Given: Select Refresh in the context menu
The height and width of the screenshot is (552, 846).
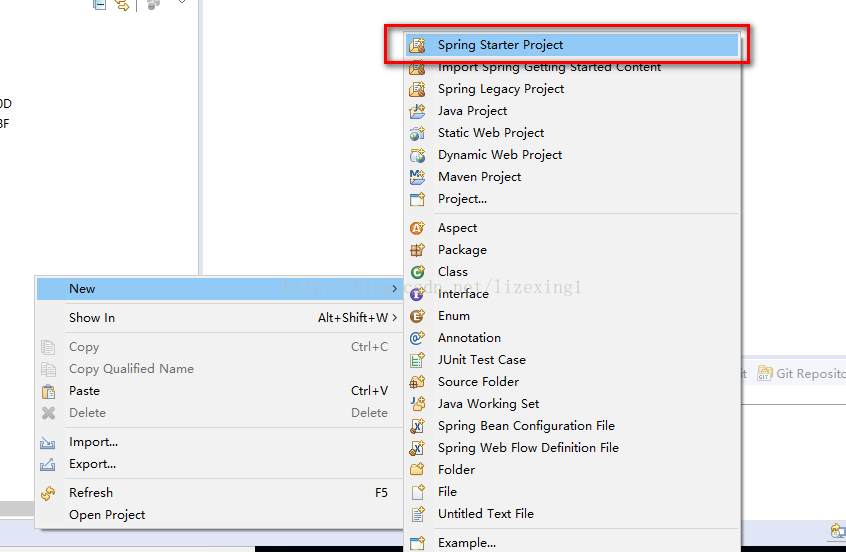Looking at the screenshot, I should coord(220,493).
